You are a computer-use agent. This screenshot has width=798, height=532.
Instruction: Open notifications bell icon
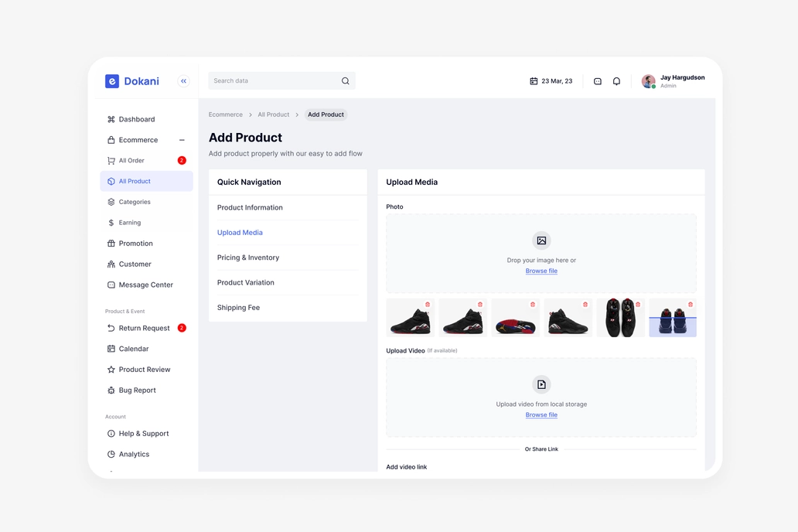(616, 81)
